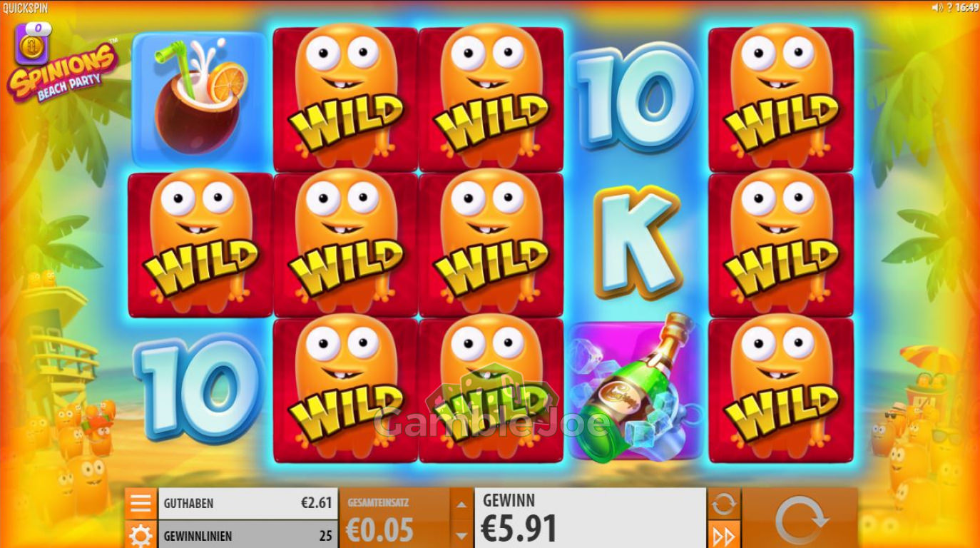
Task: Click the Gewinnlinien paylines row
Action: tap(247, 535)
